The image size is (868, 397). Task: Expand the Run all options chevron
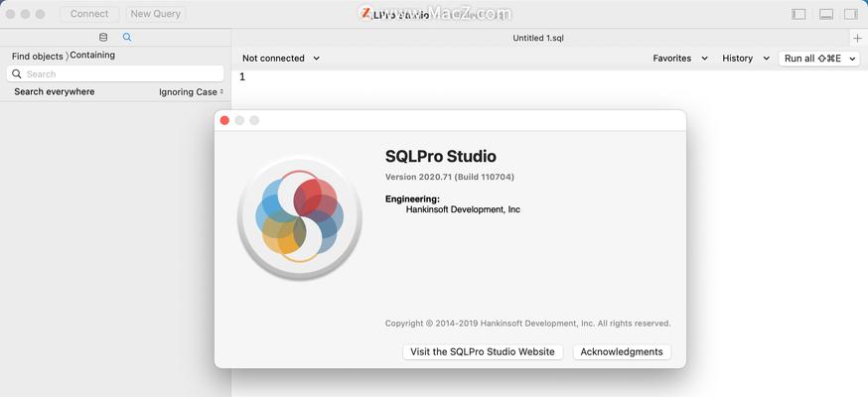pyautogui.click(x=852, y=58)
